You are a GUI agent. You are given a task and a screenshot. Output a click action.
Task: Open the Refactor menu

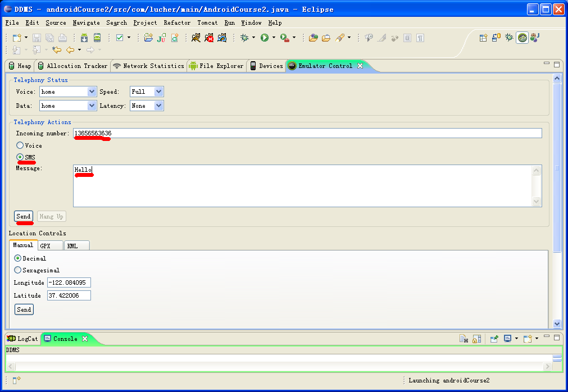[177, 22]
